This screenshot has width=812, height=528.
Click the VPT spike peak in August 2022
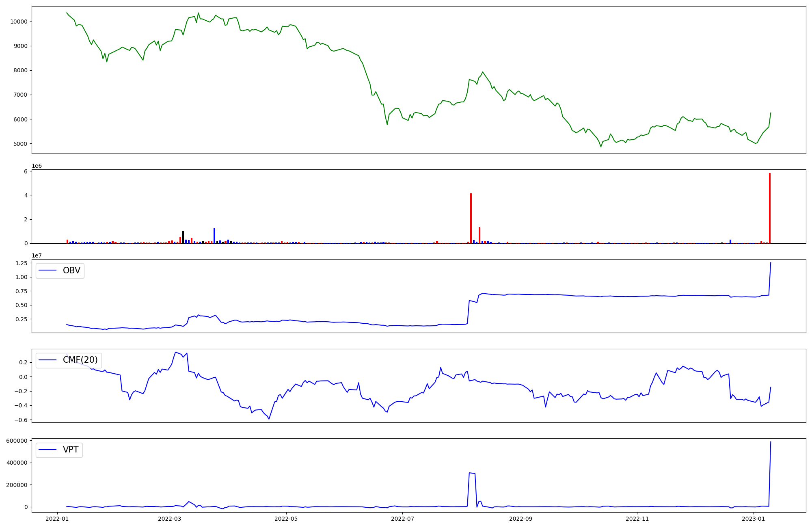click(x=470, y=473)
